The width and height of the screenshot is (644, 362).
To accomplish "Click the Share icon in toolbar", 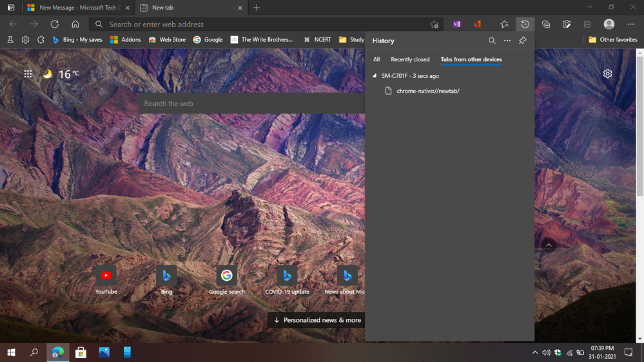I will click(587, 24).
